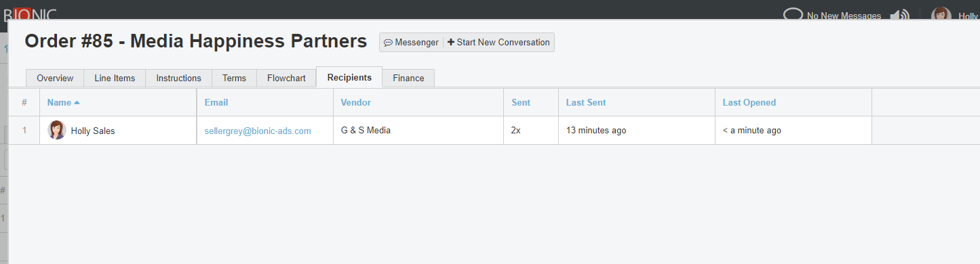Click the speaker sound icon
Viewport: 980px width, 264px height.
click(x=899, y=15)
